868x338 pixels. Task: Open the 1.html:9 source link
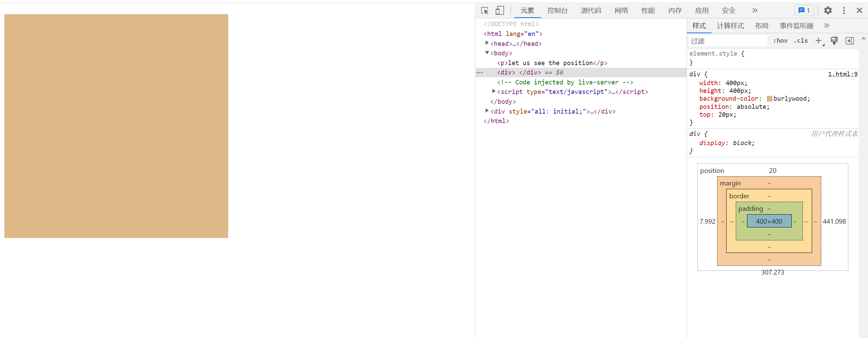point(843,74)
